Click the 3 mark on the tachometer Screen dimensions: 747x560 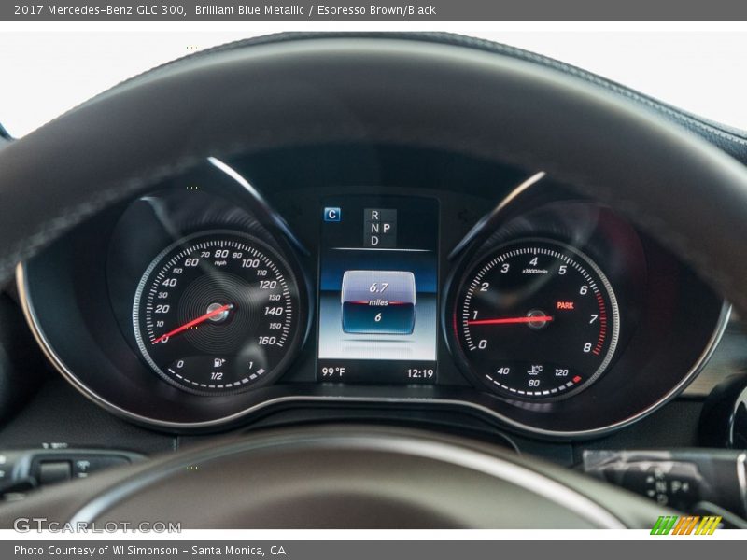(x=505, y=269)
